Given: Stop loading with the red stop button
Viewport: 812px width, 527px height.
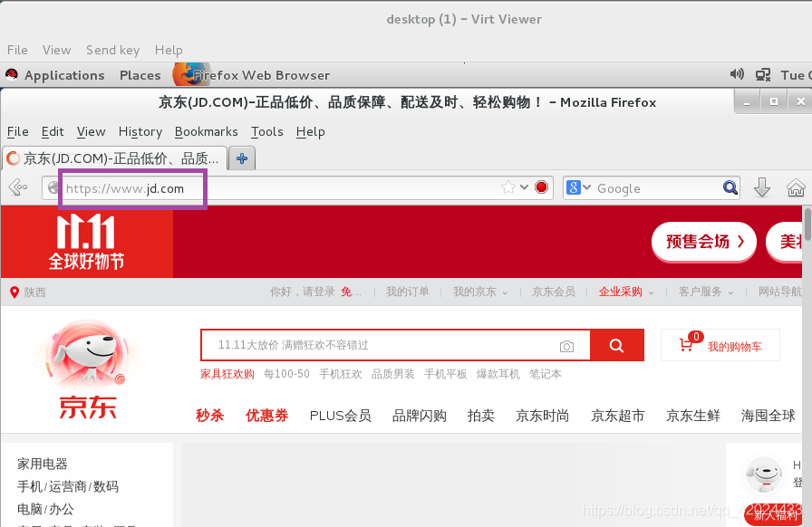Looking at the screenshot, I should coord(541,187).
